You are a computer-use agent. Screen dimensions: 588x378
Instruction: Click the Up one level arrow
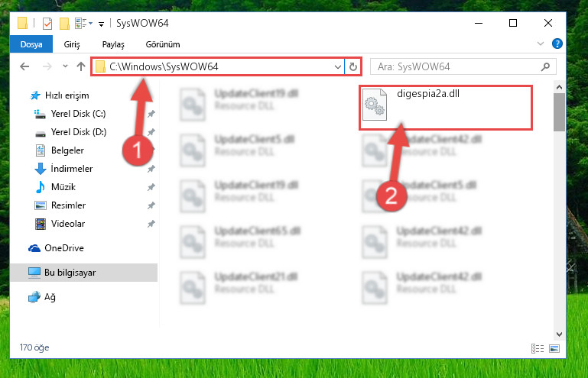pos(81,66)
